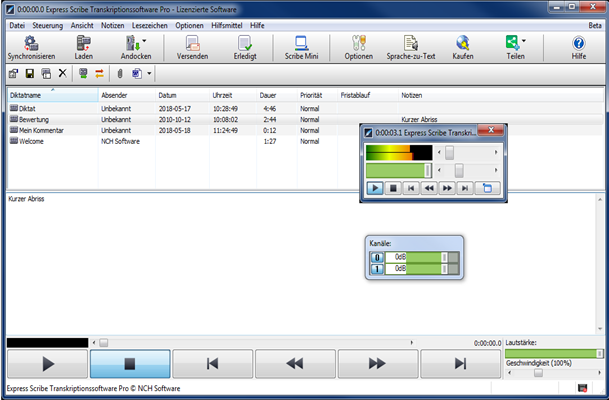
Task: Click the Teilen share icon
Action: (512, 43)
